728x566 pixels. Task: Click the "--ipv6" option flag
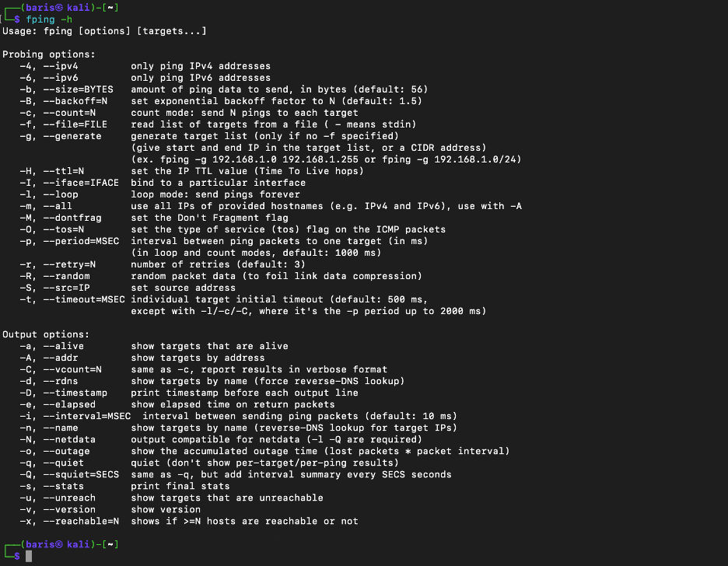tap(61, 78)
